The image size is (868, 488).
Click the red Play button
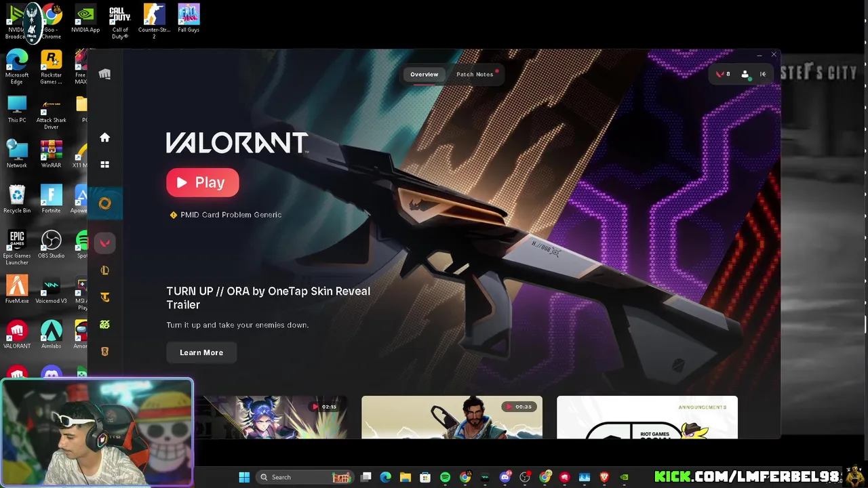tap(202, 182)
